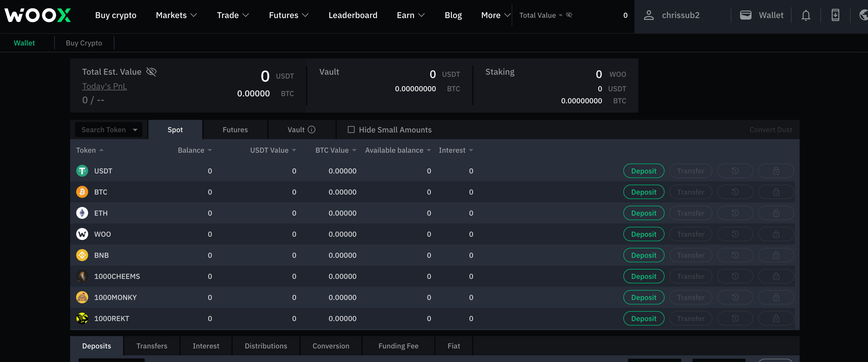Sort by USDT Value column
This screenshot has height=362, width=868.
tap(273, 150)
